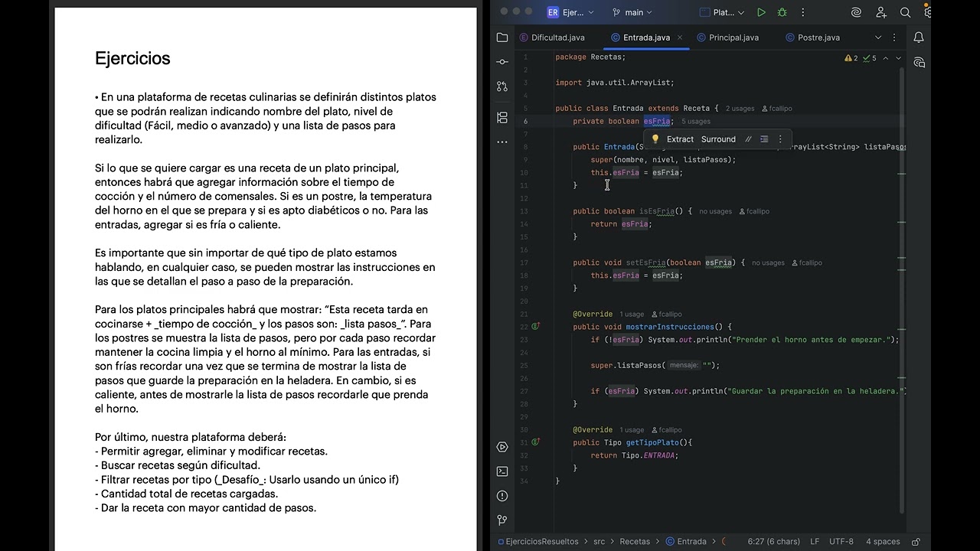This screenshot has width=980, height=551.
Task: Click Entrada class in the breadcrumb
Action: coord(685,541)
